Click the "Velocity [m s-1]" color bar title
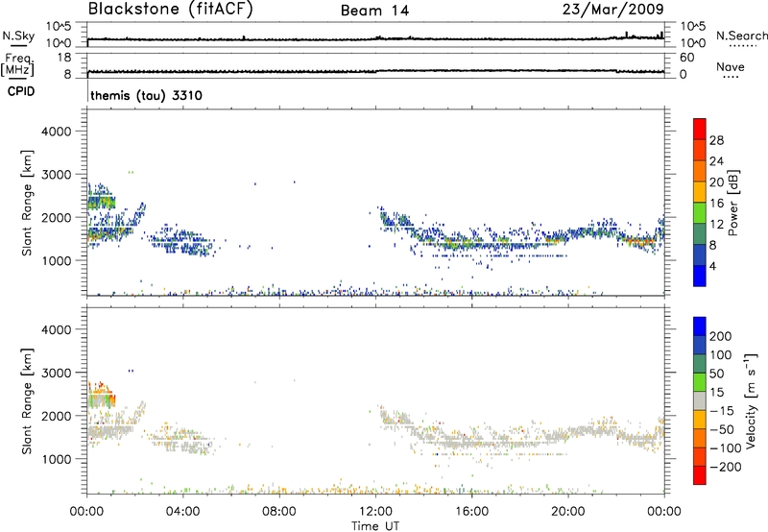 point(751,400)
